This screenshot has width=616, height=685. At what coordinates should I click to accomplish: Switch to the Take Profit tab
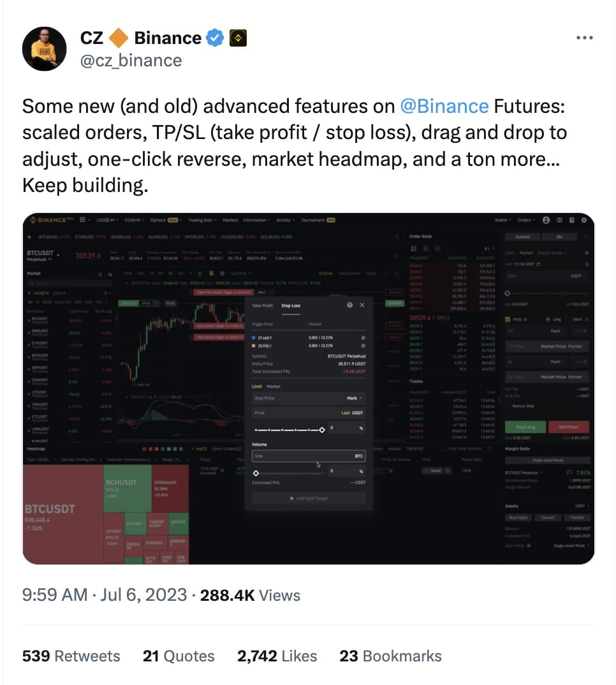pos(262,306)
